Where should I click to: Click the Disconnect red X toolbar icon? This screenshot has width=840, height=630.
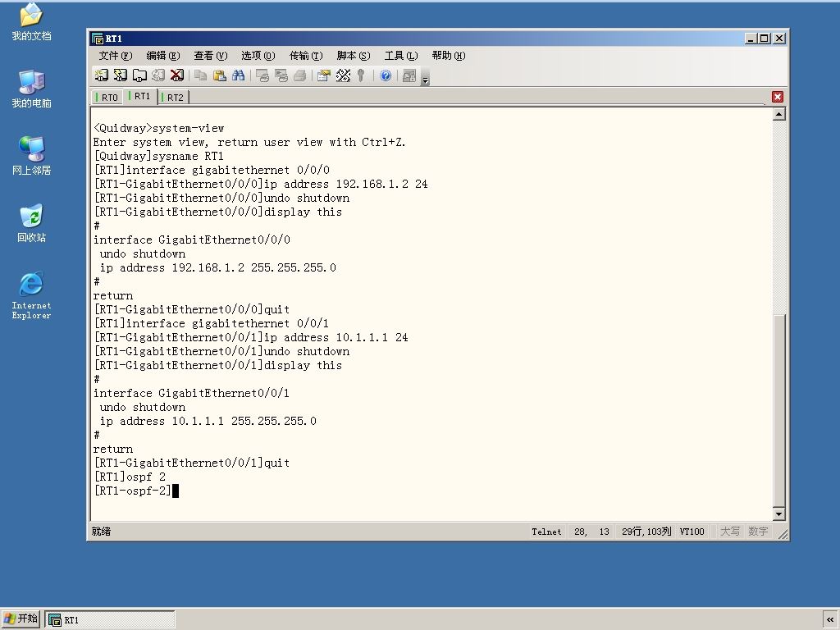click(177, 75)
